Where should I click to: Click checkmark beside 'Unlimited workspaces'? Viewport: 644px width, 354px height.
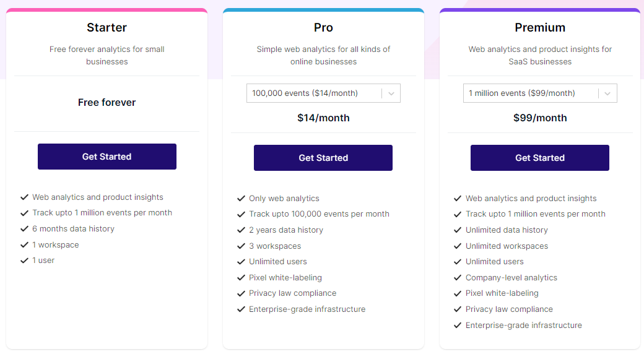[458, 246]
